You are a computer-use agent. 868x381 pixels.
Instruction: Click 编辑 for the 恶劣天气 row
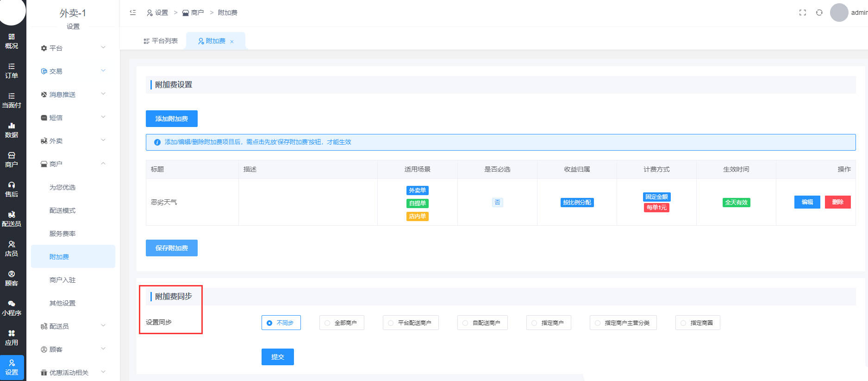pyautogui.click(x=807, y=202)
